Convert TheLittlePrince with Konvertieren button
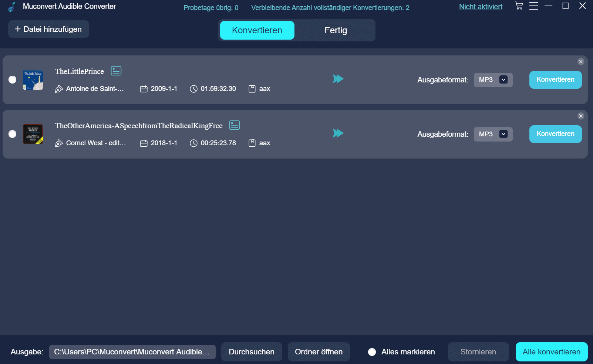This screenshot has height=364, width=593. 555,80
